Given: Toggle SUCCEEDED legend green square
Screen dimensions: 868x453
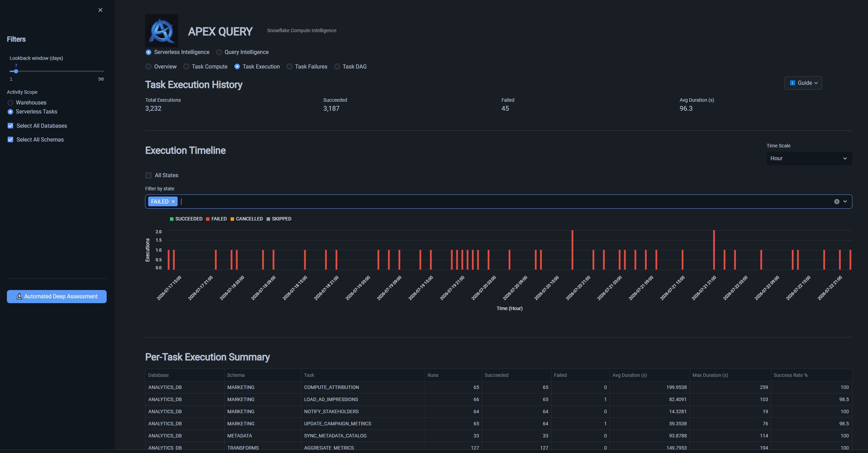Looking at the screenshot, I should [x=172, y=219].
